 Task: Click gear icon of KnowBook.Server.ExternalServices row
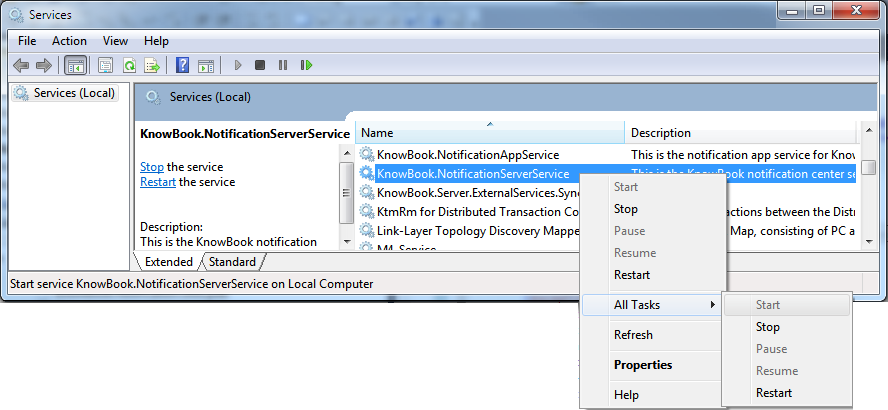coord(367,193)
